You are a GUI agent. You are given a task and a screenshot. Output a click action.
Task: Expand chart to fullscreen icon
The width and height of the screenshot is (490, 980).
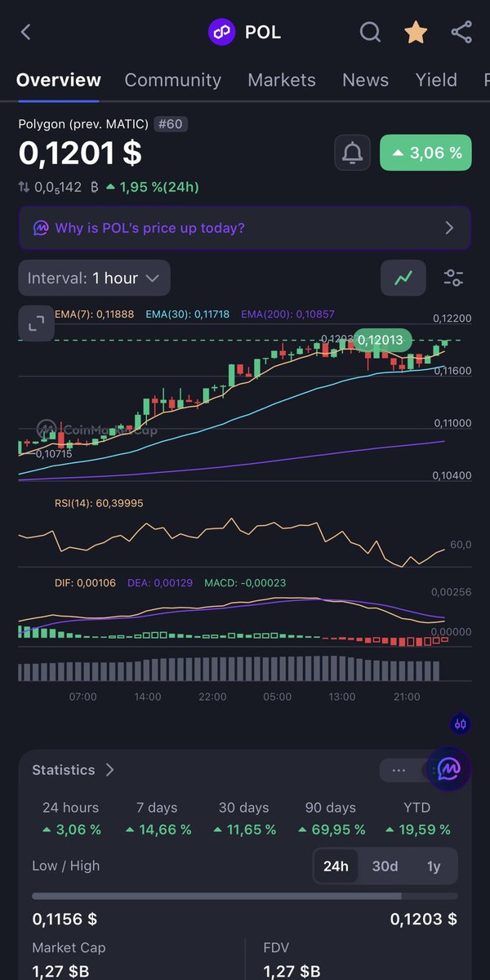click(36, 324)
